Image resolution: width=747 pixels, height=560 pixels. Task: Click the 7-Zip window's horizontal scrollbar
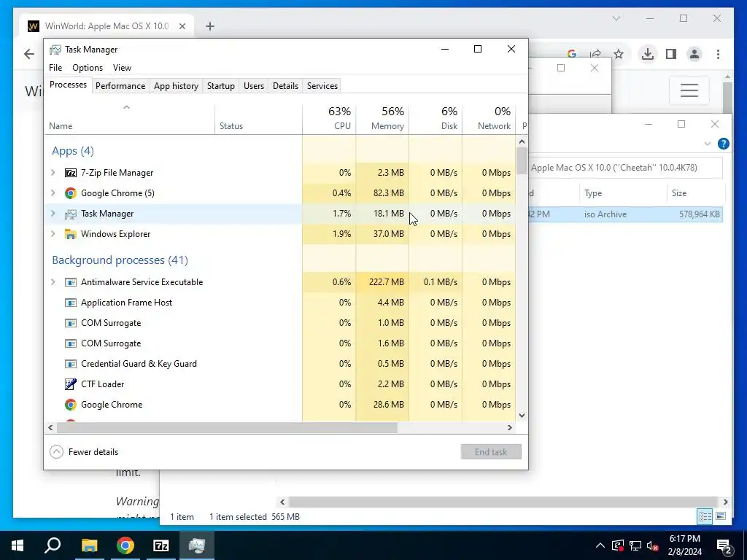point(503,502)
